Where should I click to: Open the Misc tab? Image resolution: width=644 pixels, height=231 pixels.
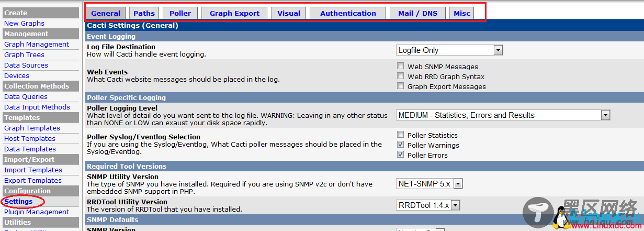coord(461,13)
